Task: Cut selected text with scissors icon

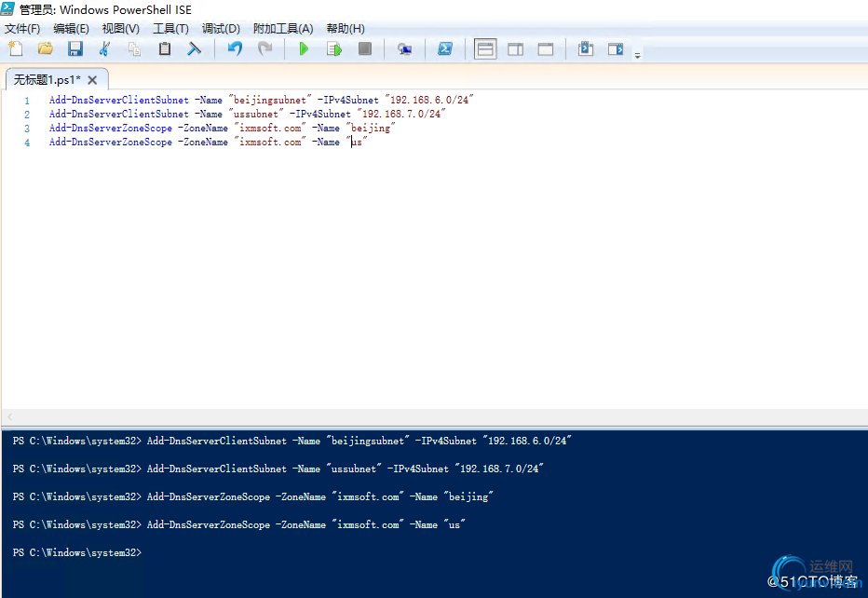Action: point(104,48)
